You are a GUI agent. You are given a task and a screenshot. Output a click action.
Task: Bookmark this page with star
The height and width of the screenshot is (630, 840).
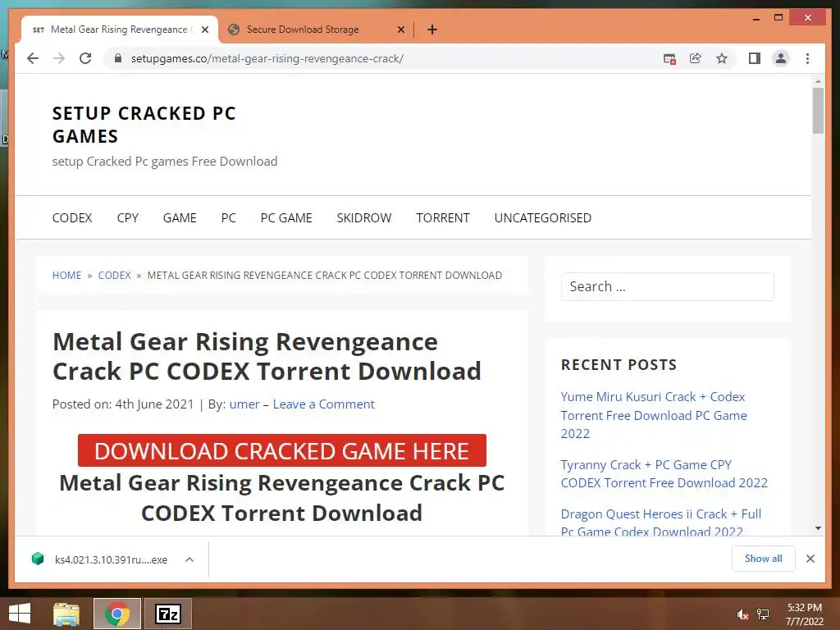[722, 58]
